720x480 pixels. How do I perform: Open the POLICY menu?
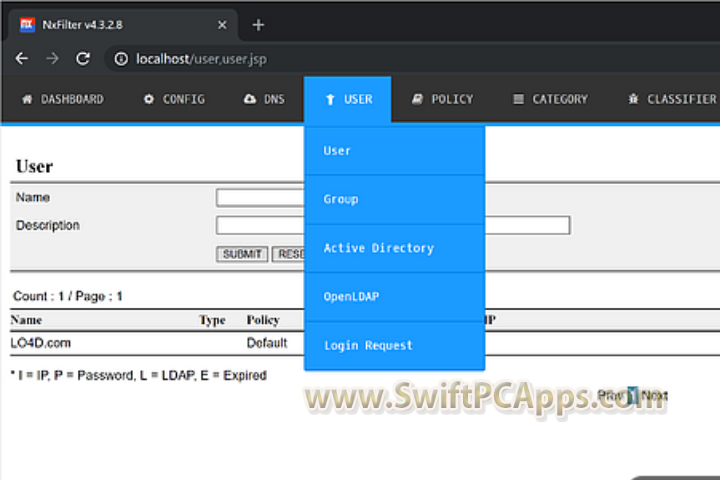[x=443, y=99]
